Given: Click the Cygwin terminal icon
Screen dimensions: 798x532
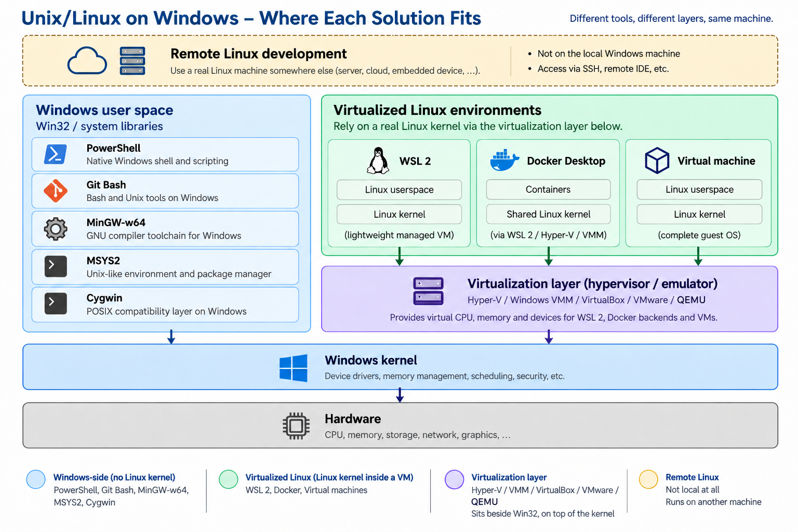Looking at the screenshot, I should coord(56,304).
